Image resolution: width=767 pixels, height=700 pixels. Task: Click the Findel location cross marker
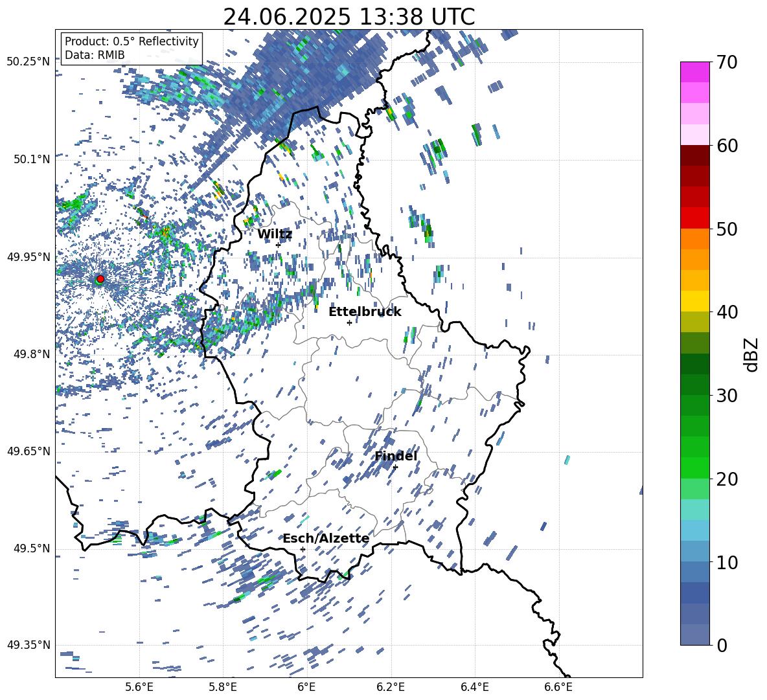tap(395, 467)
